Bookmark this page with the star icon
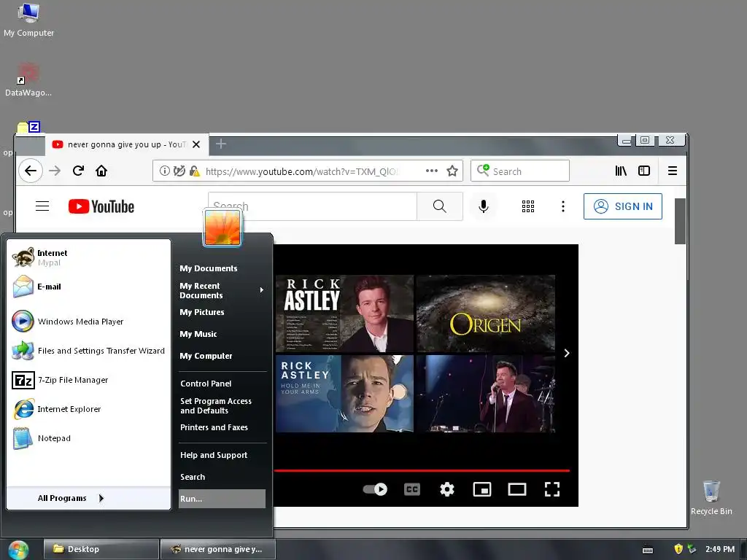This screenshot has height=560, width=747. 452,171
